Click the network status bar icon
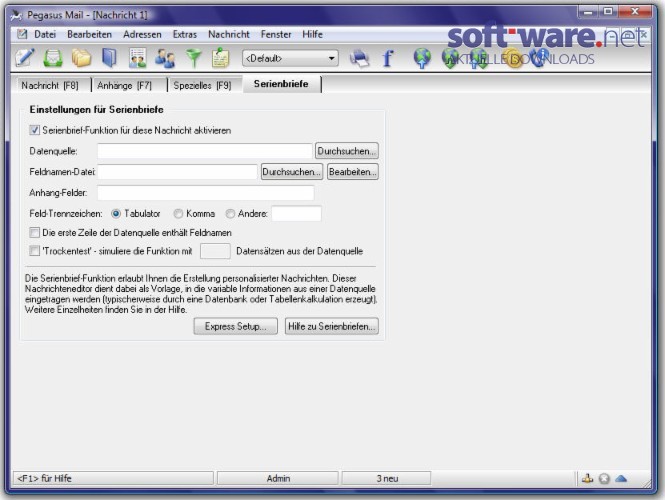Screen dimensions: 665x500 point(587,478)
